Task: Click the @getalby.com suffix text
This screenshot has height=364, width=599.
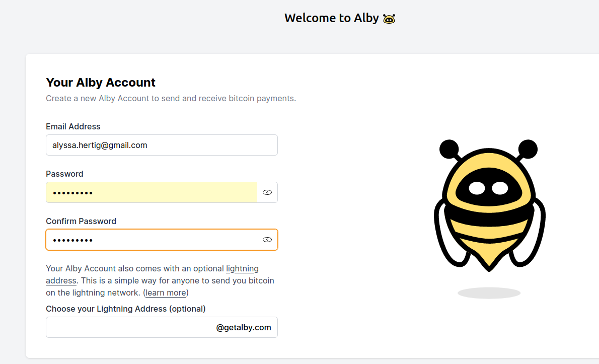Action: pyautogui.click(x=244, y=327)
